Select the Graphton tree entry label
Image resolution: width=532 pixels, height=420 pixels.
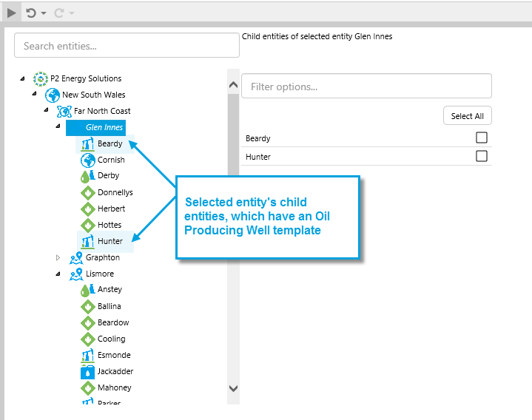[x=102, y=257]
